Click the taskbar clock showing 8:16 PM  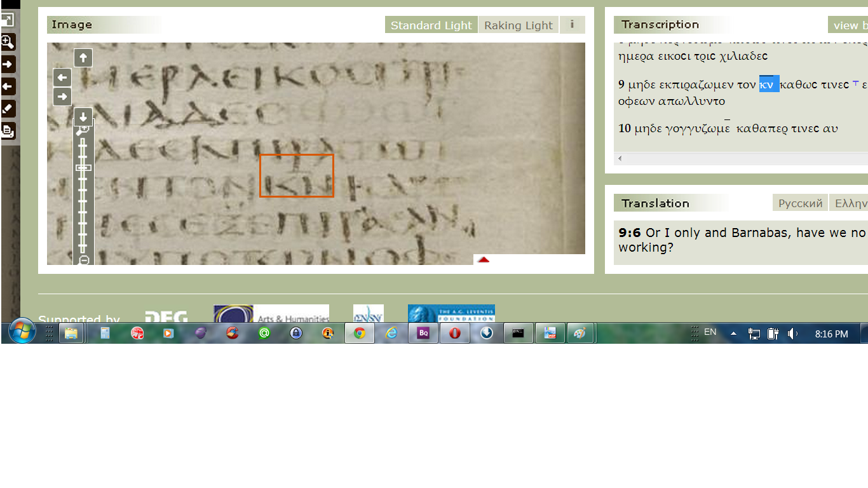point(831,334)
